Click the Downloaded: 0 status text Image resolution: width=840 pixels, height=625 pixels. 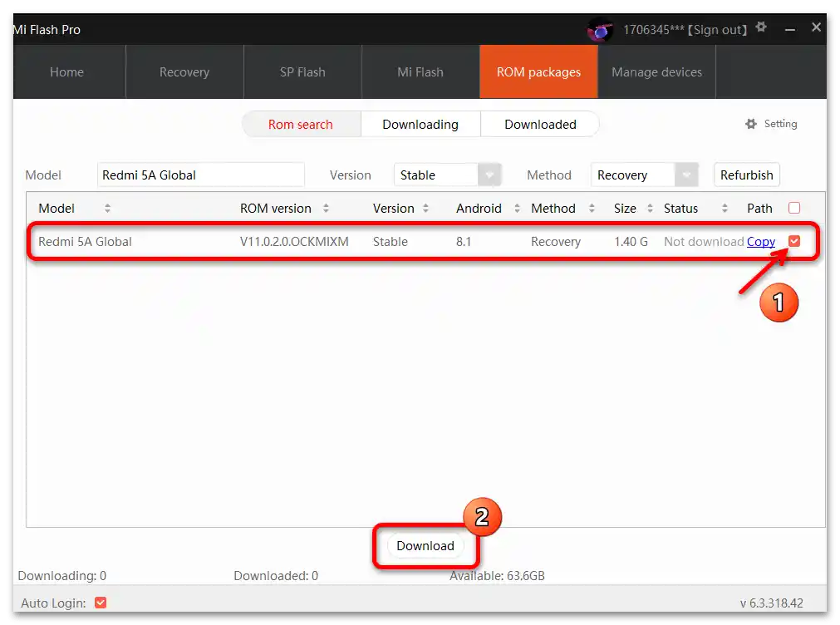[276, 576]
